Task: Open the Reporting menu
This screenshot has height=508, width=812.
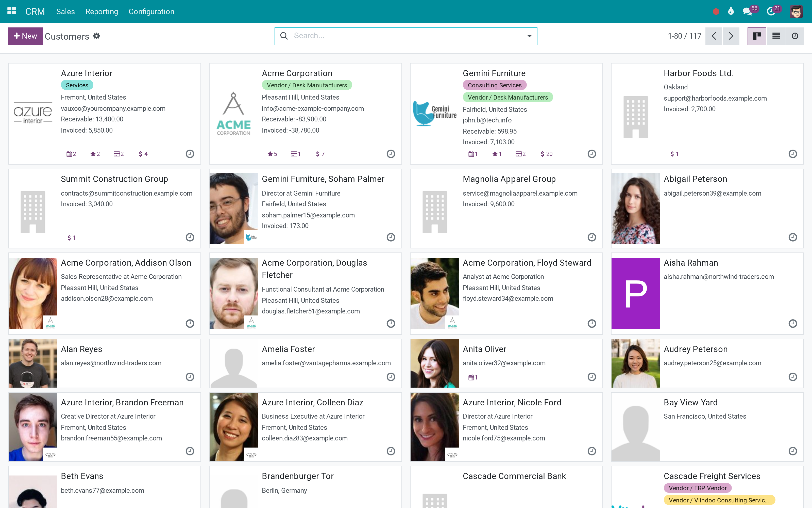Action: pyautogui.click(x=102, y=11)
